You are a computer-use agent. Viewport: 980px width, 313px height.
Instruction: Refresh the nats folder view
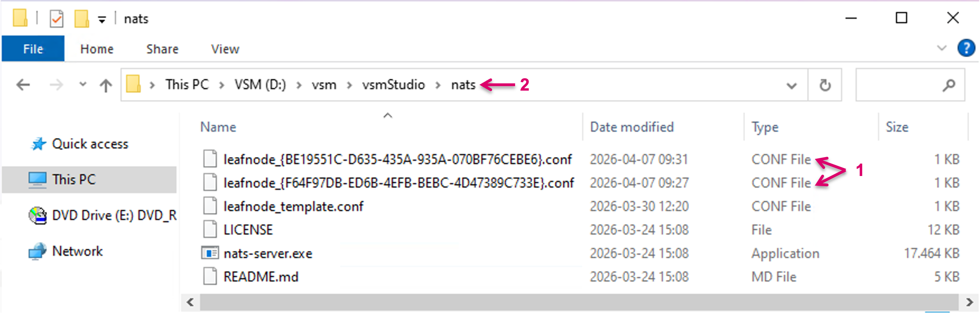click(x=825, y=85)
